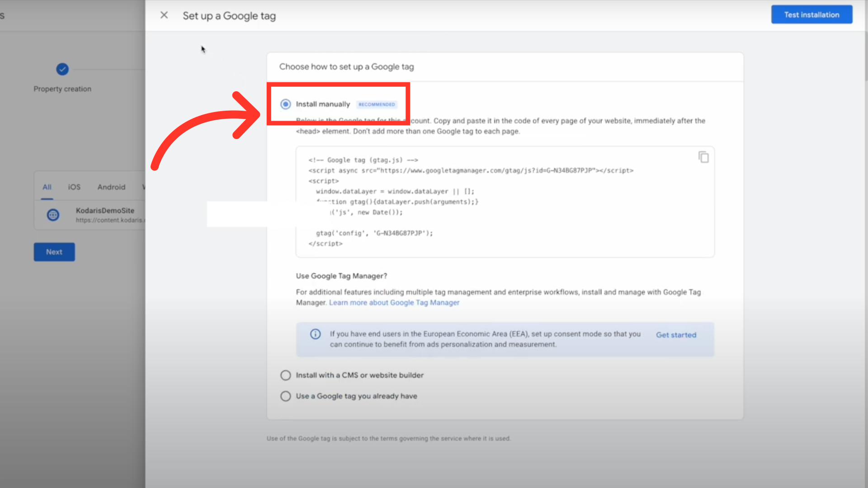Switch to the iOS tab
Image resolution: width=868 pixels, height=488 pixels.
coord(74,187)
